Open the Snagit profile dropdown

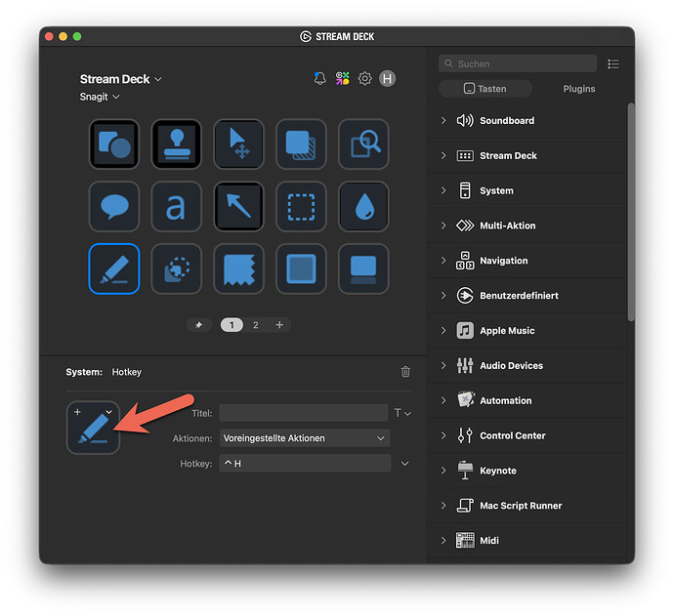[100, 97]
